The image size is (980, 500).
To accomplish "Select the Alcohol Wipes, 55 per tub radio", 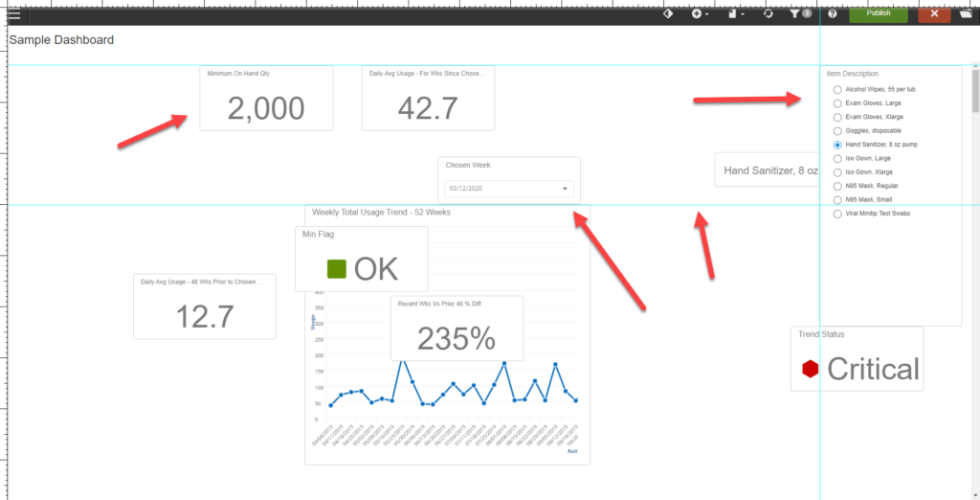I will (837, 89).
